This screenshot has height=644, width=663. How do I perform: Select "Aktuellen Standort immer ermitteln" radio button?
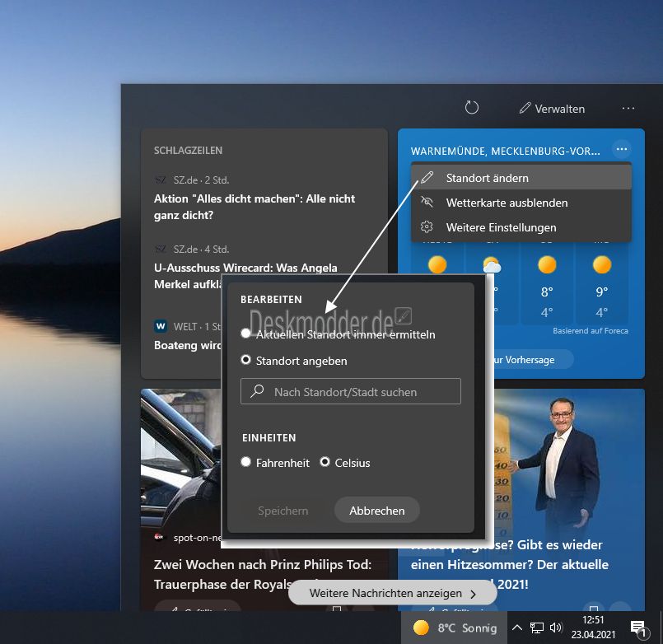point(246,334)
